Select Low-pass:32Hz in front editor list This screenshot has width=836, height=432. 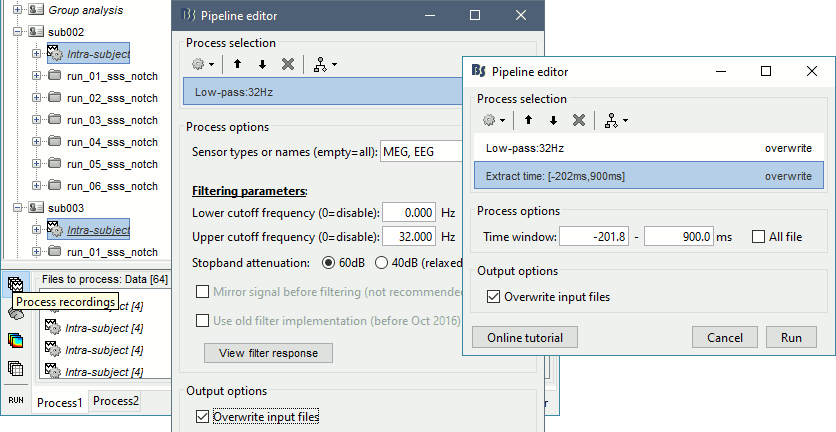[648, 148]
